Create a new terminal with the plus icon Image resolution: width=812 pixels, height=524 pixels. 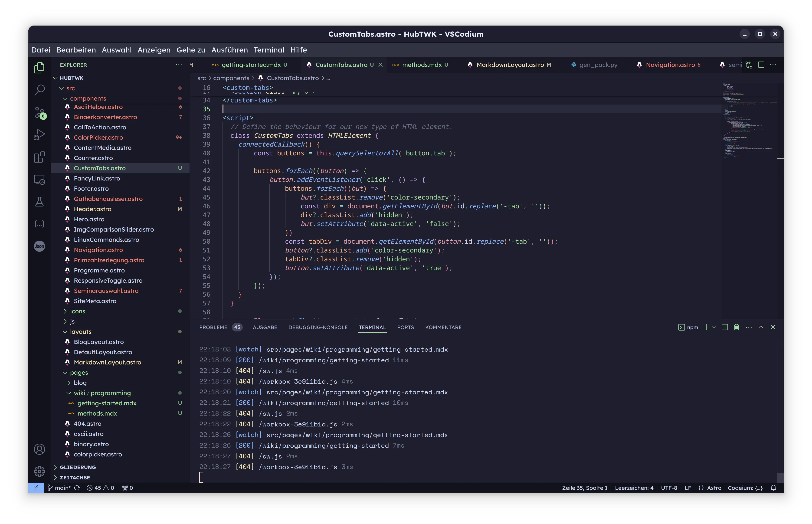(707, 327)
